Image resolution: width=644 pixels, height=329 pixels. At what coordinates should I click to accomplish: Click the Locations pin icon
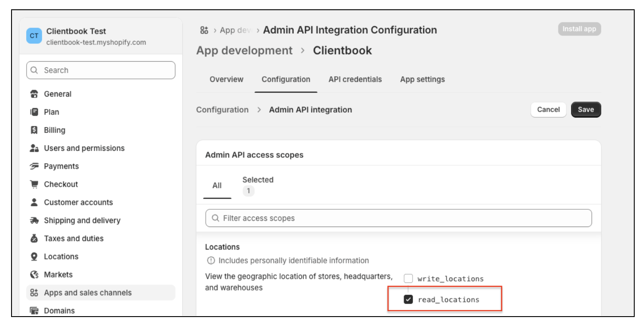tap(34, 257)
